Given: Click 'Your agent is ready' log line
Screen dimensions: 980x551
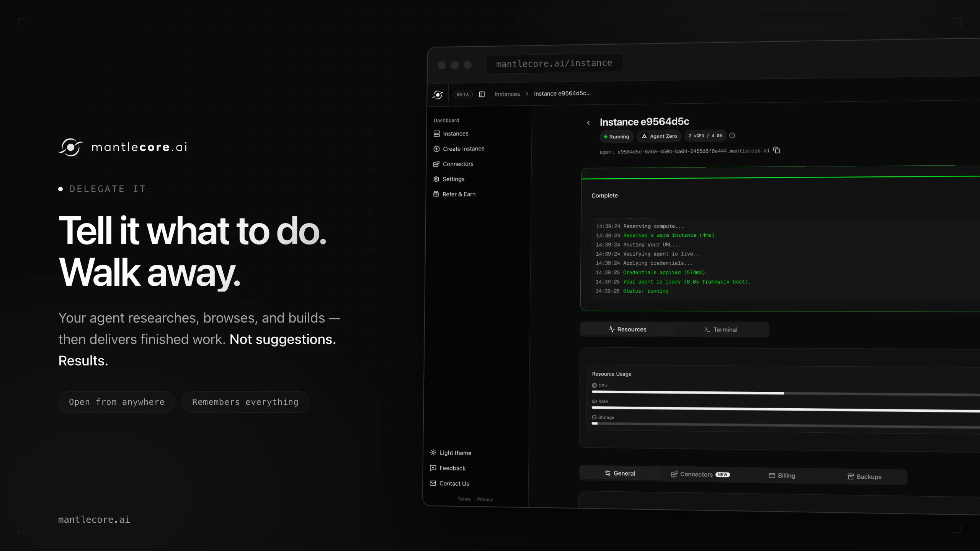Looking at the screenshot, I should [673, 282].
